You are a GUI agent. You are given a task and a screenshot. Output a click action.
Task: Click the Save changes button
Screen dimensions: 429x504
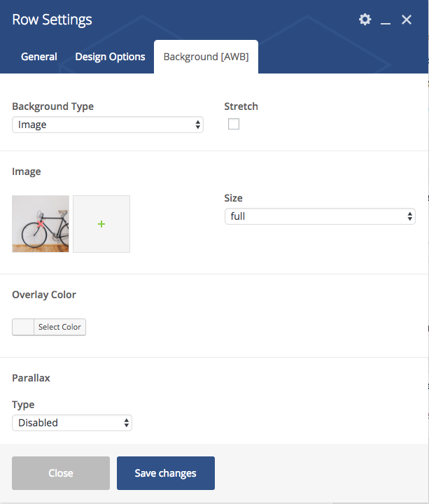point(166,473)
